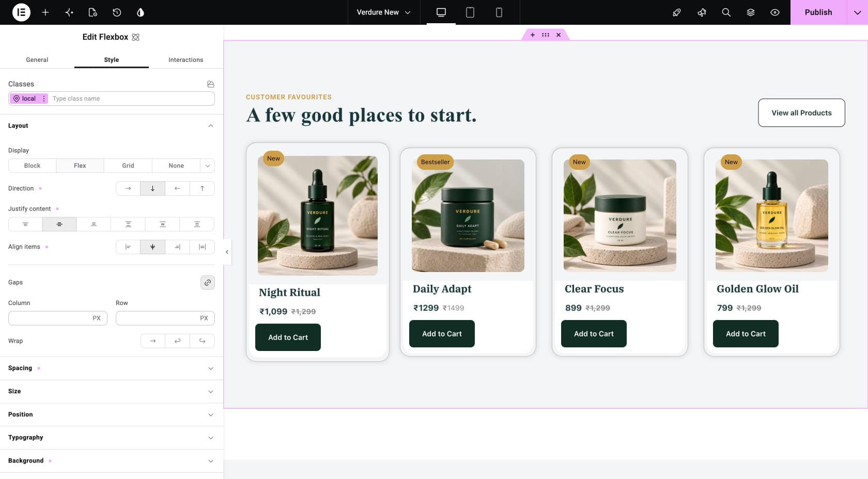Click Add to Cart under Night Ritual
Screen dimensions: 868x479
tap(288, 337)
